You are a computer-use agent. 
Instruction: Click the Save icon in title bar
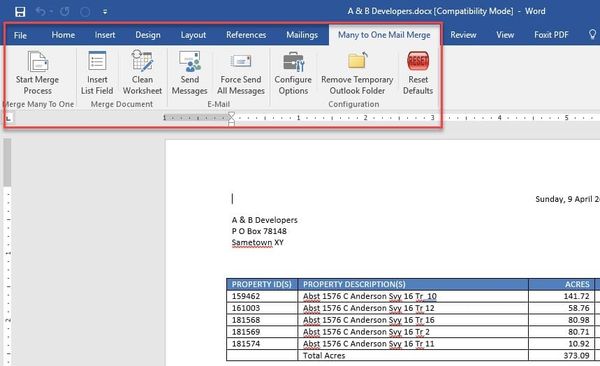(x=20, y=11)
